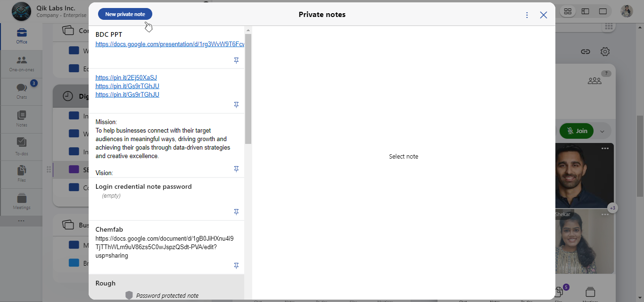Toggle pin on the pin.it links note
644x302 pixels.
(236, 105)
